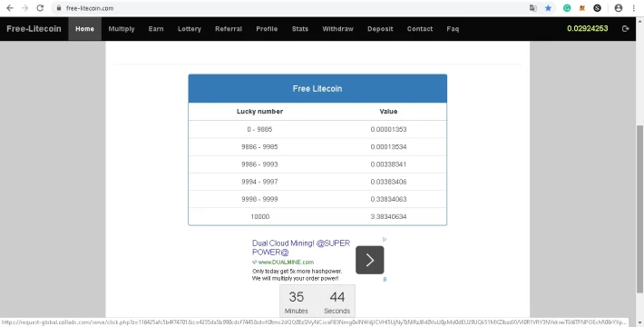The image size is (644, 327).
Task: Click the Free-Litecoin site logo
Action: 34,29
